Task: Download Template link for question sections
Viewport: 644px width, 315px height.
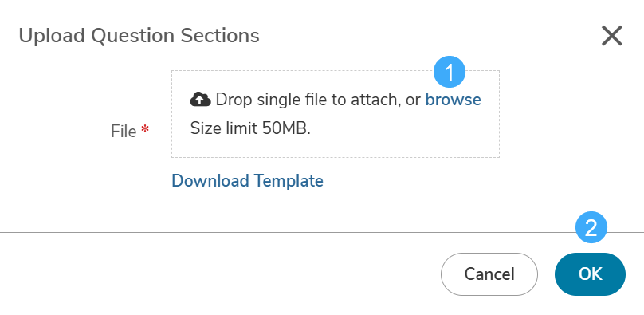Action: pyautogui.click(x=247, y=181)
